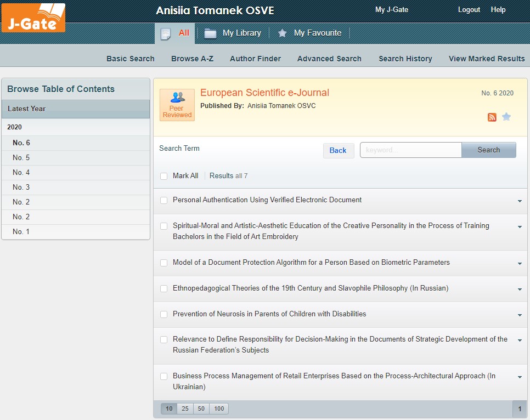The width and height of the screenshot is (530, 420).
Task: Click the star favourite icon for the journal
Action: (506, 117)
